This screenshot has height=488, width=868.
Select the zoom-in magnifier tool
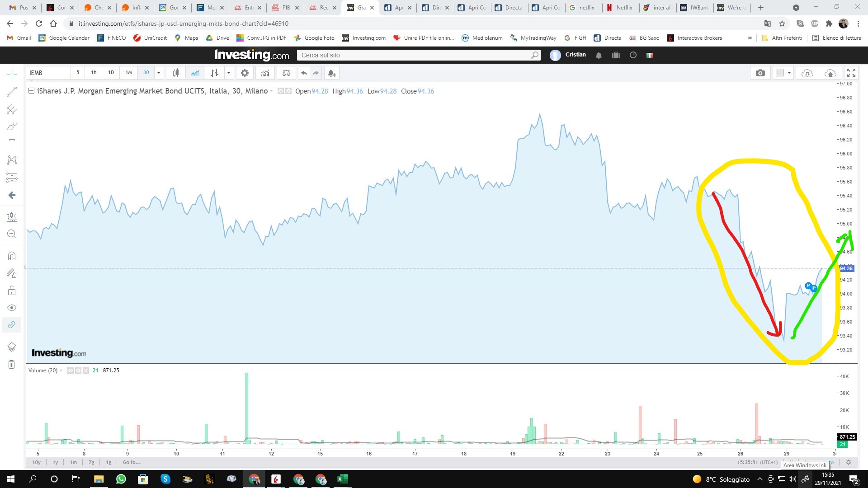(12, 234)
